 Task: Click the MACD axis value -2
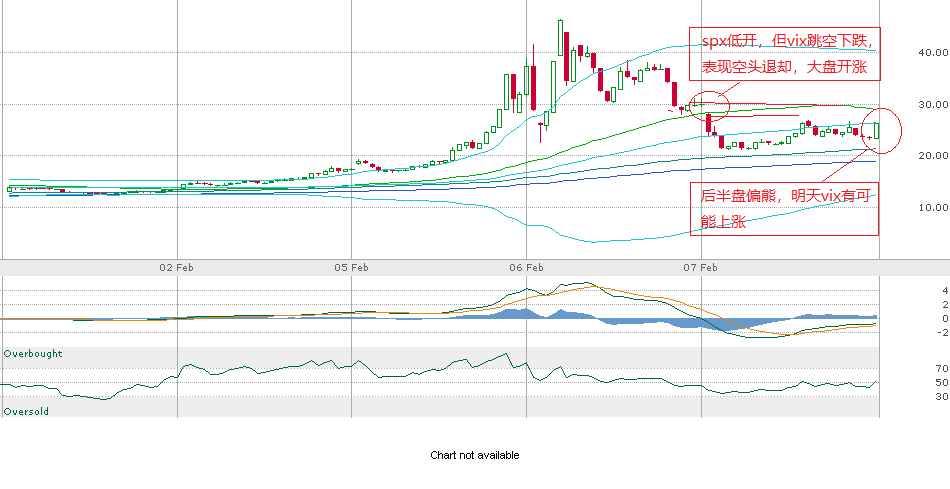point(942,333)
